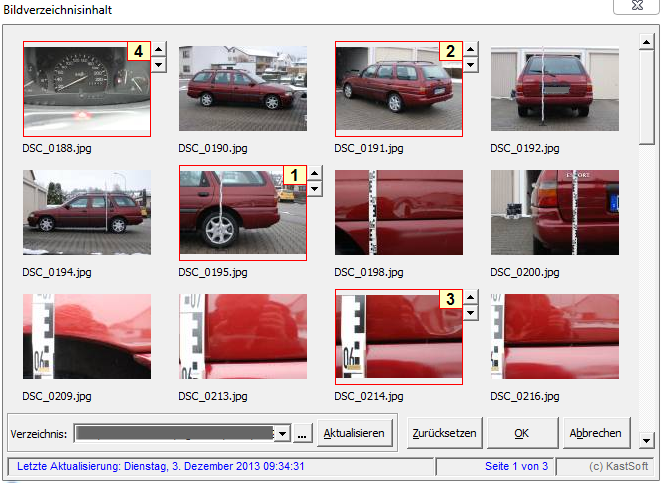
Task: Pick the DSC_0194.jpg side view thumbnail
Action: (86, 213)
